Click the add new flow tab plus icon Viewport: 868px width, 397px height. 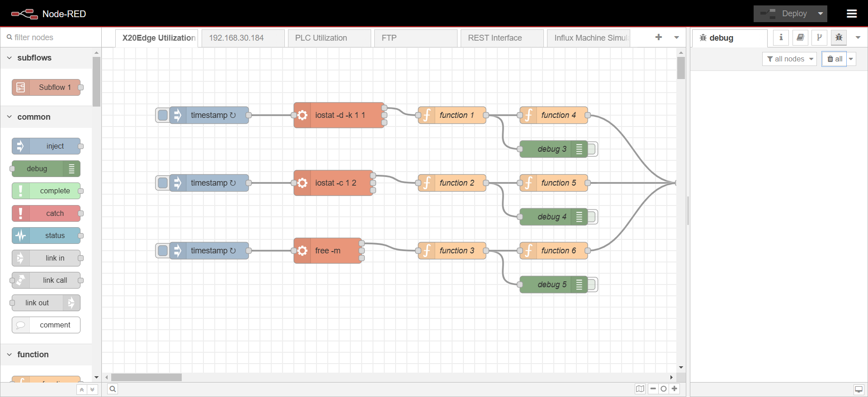click(658, 37)
